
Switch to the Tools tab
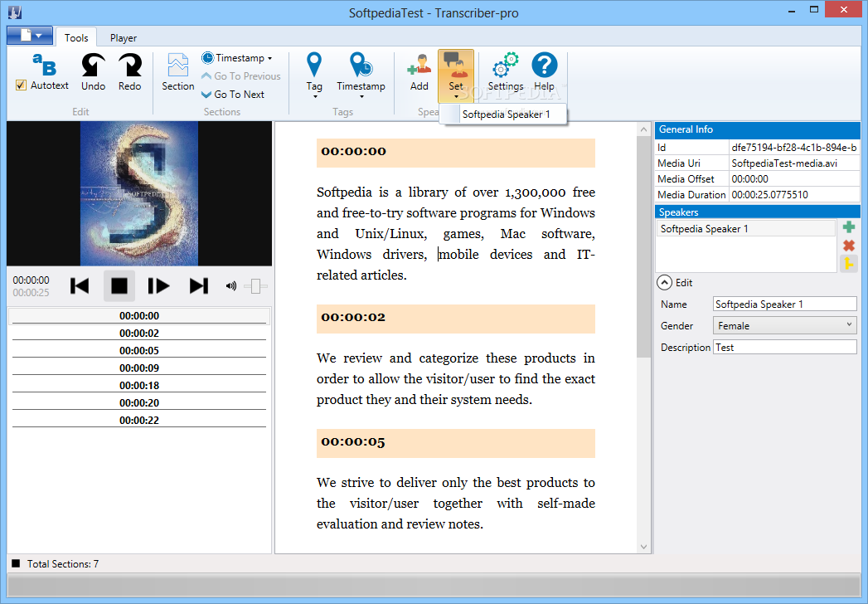(76, 37)
